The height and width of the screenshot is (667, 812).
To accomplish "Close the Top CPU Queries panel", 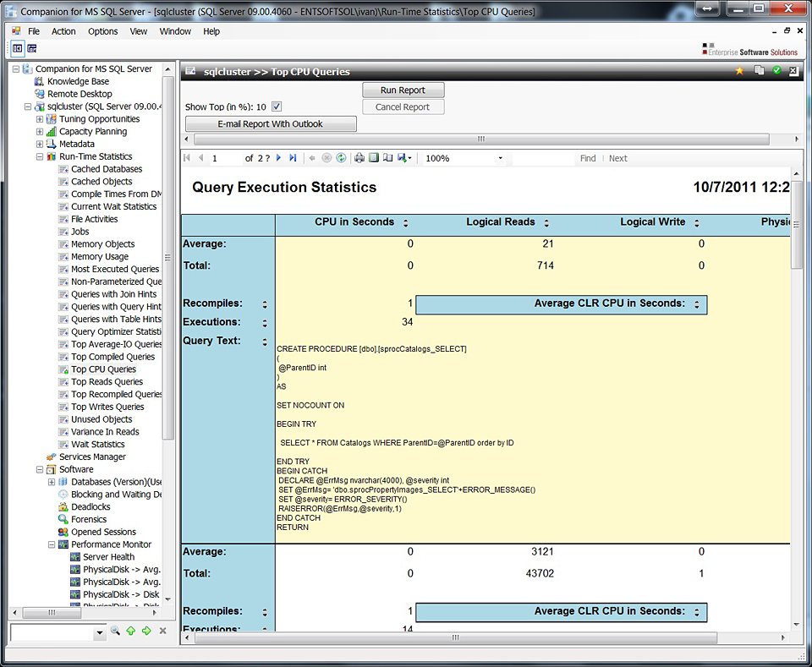I will pyautogui.click(x=793, y=71).
